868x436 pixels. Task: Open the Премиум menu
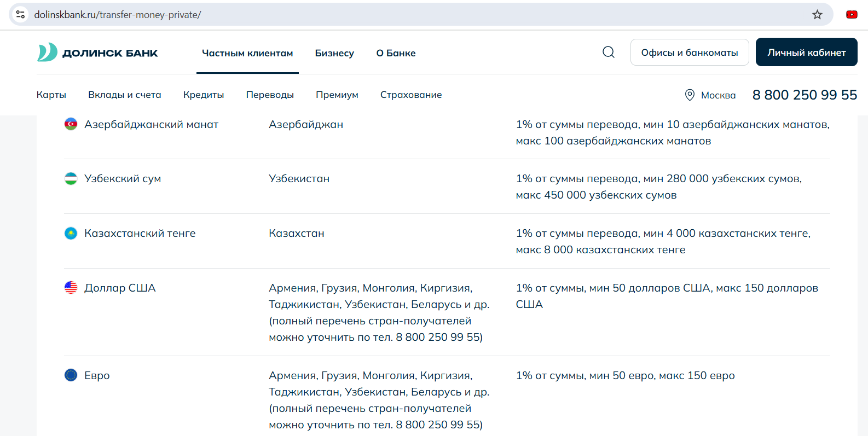[337, 95]
